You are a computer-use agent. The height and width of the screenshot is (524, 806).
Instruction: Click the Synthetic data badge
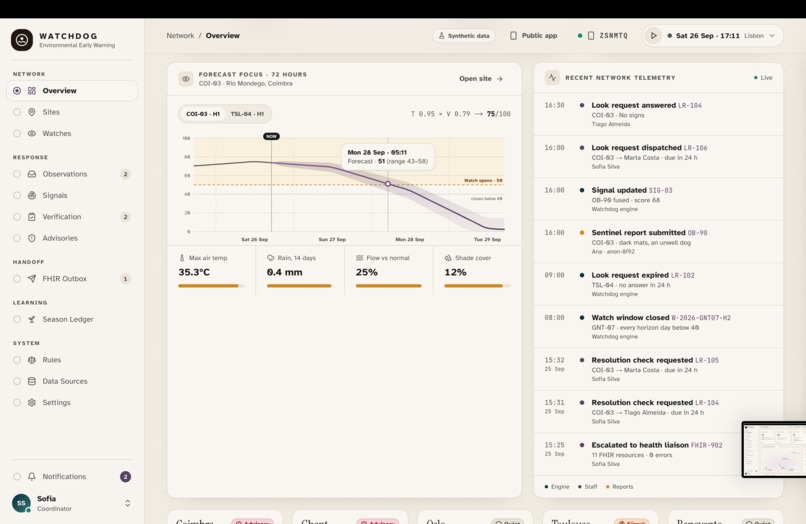coord(464,35)
